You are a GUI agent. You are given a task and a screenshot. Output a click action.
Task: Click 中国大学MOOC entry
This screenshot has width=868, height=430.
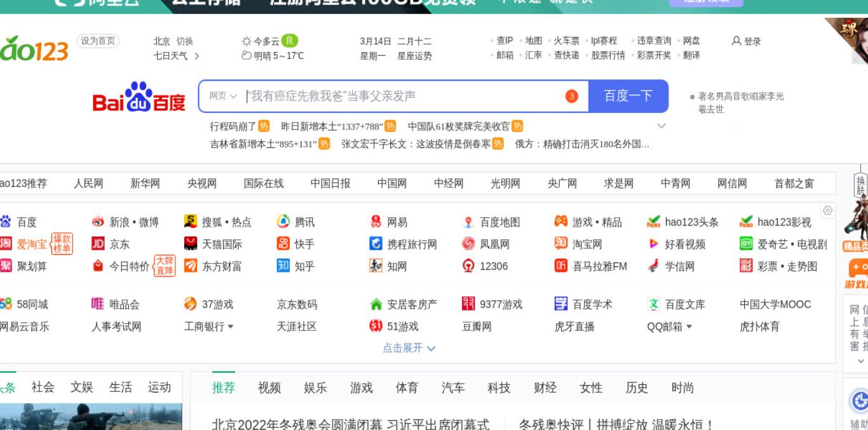tap(775, 304)
